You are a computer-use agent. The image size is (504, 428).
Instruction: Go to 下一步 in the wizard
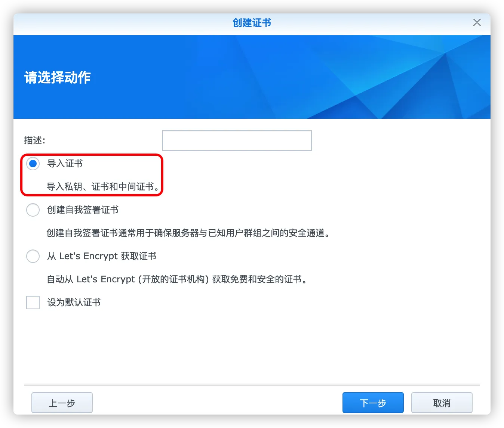pos(373,403)
